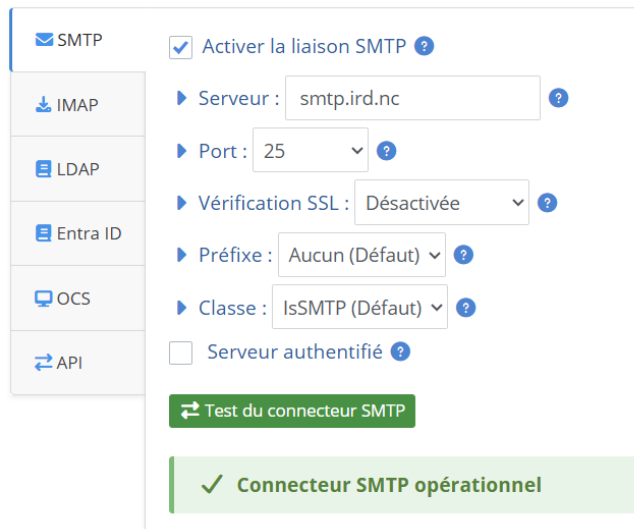Open the OCS tab

[77, 298]
